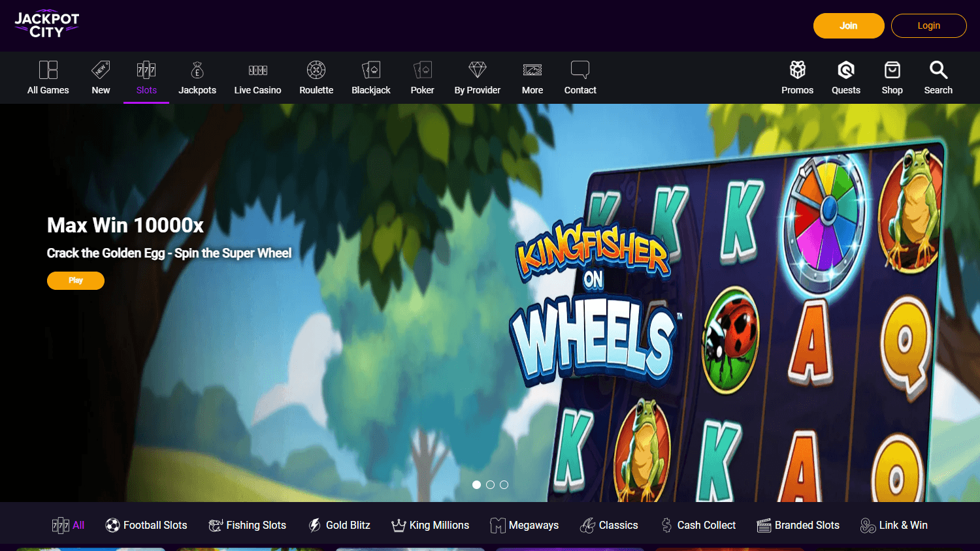This screenshot has height=551, width=980.
Task: Click the Megaways M icon
Action: tap(498, 526)
